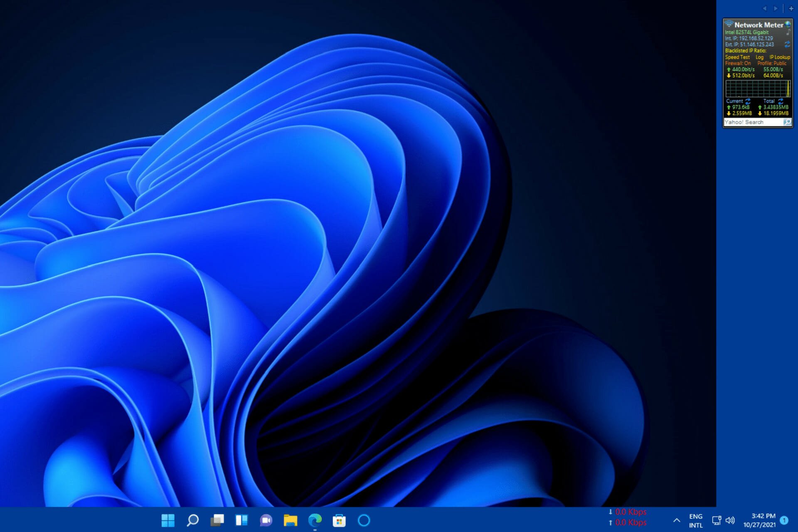Launch Microsoft Edge browser
The height and width of the screenshot is (532, 798).
[x=315, y=520]
